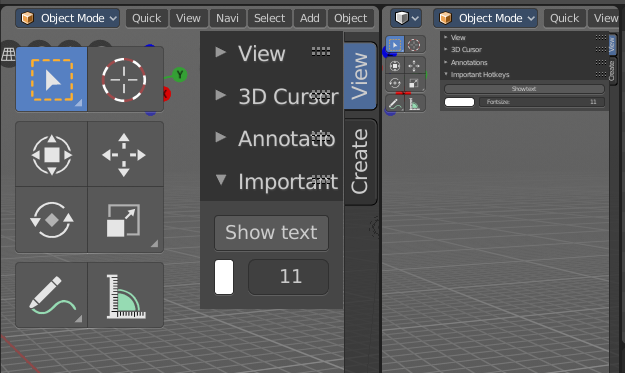Screen dimensions: 625x373
Task: Expand the small View section in right sidebar
Action: [x=446, y=37]
